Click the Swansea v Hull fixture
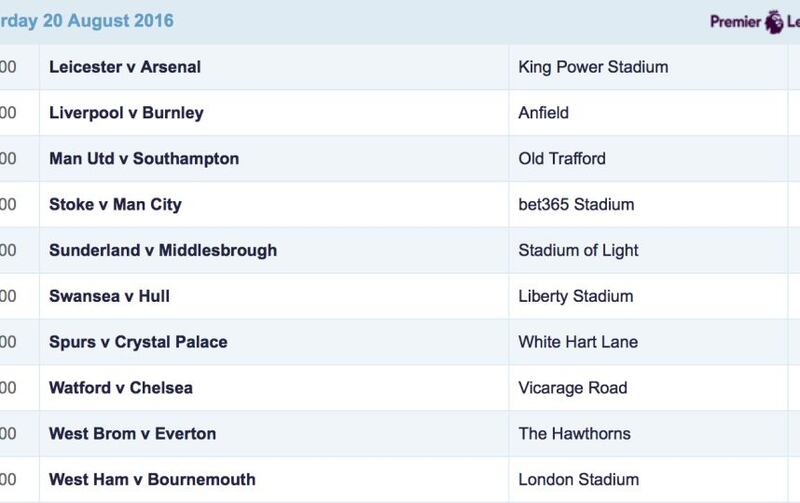This screenshot has width=800, height=503. tap(109, 296)
